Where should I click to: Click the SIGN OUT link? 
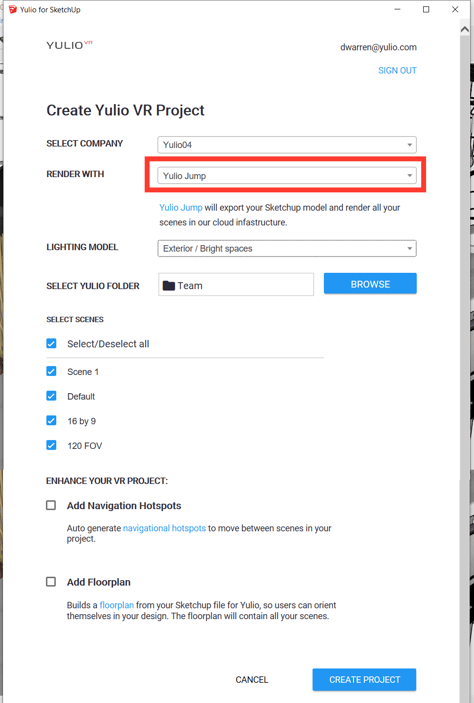(x=397, y=70)
